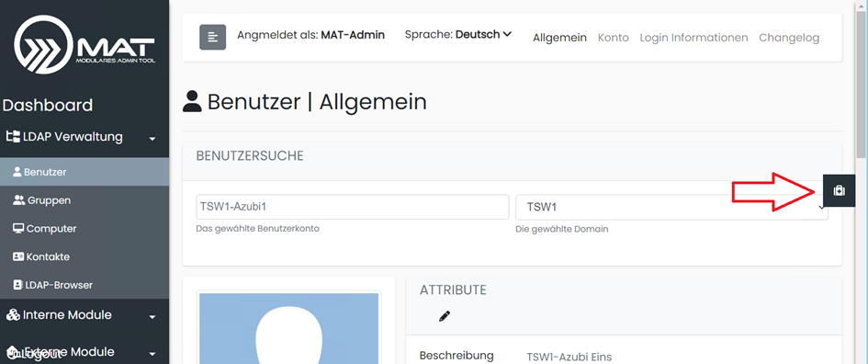Collapse the LDAP Verwaltung menu arrow
The height and width of the screenshot is (364, 868).
click(x=152, y=139)
